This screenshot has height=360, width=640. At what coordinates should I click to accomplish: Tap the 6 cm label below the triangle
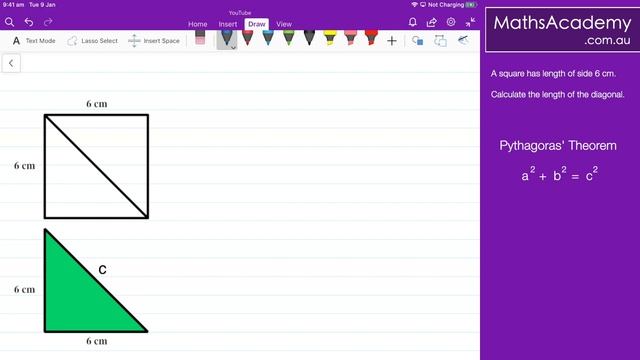[97, 341]
